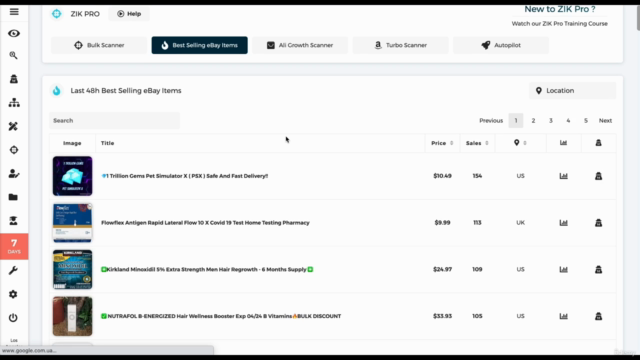Click the 1 Trillion Gems Pet Simulator title
Image resolution: width=640 pixels, height=360 pixels.
click(x=185, y=176)
